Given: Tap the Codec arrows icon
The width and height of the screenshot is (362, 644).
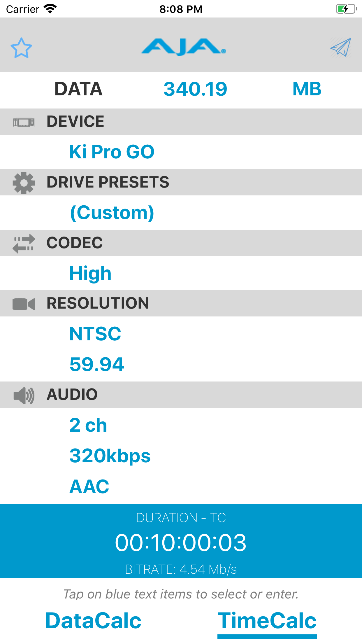Looking at the screenshot, I should 24,244.
